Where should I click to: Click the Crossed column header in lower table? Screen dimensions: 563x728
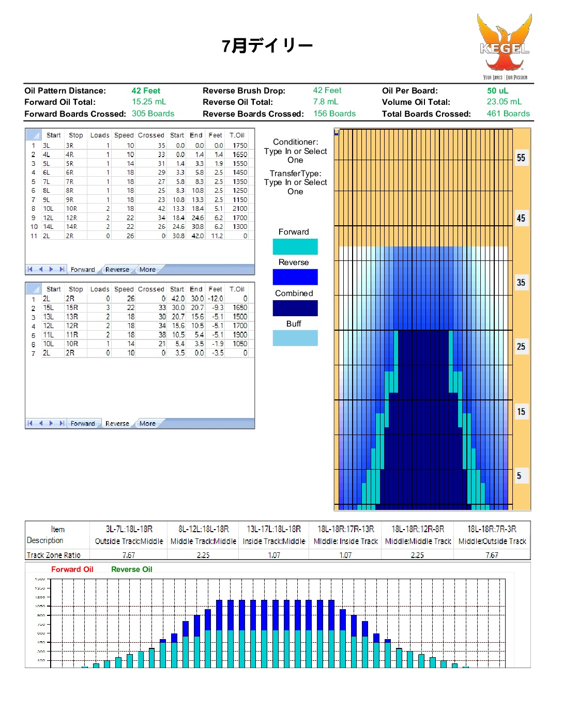151,289
